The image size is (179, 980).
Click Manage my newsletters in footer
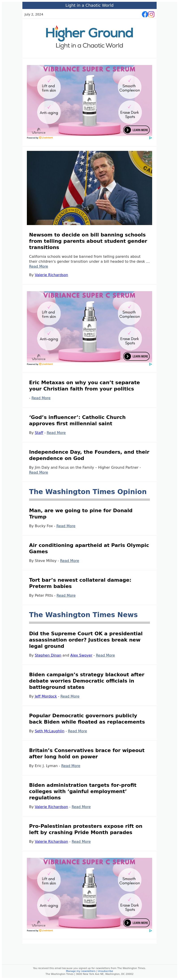click(81, 971)
